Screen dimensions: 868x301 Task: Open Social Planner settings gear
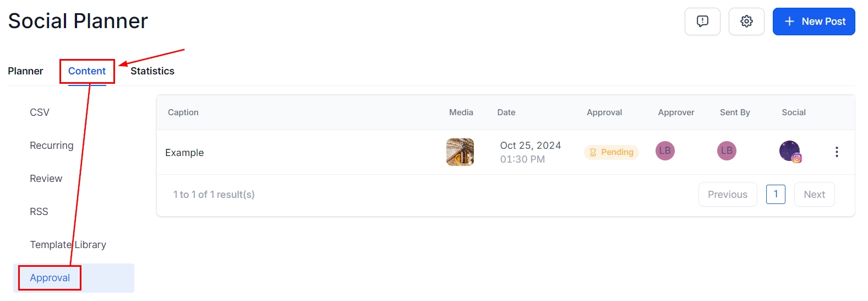[x=746, y=21]
